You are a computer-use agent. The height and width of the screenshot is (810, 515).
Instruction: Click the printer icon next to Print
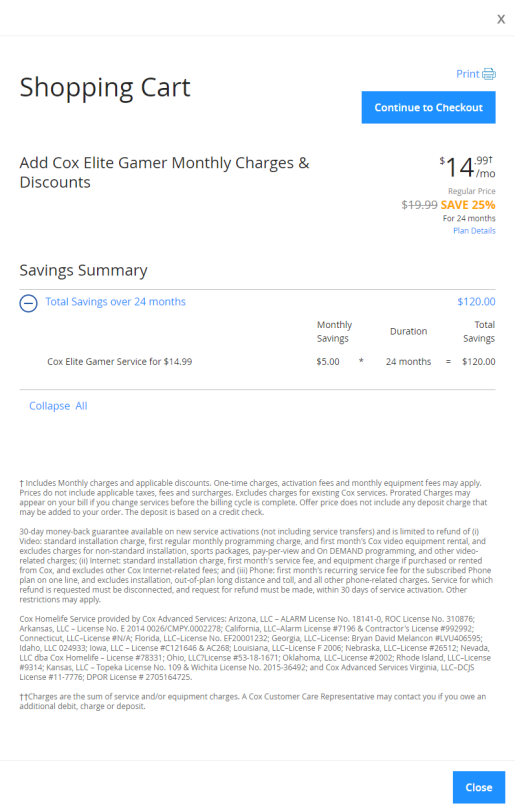[x=489, y=74]
